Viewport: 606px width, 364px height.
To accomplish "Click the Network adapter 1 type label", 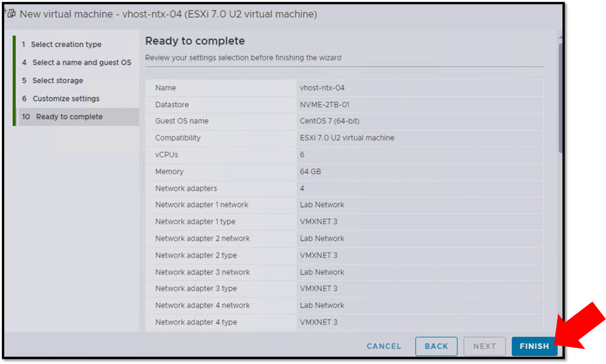I will click(195, 222).
